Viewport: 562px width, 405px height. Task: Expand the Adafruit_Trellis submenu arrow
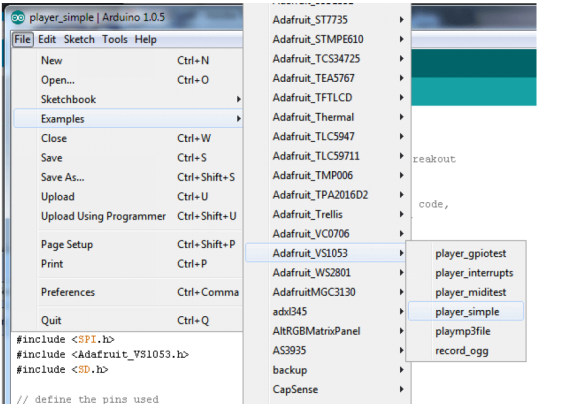tap(402, 214)
